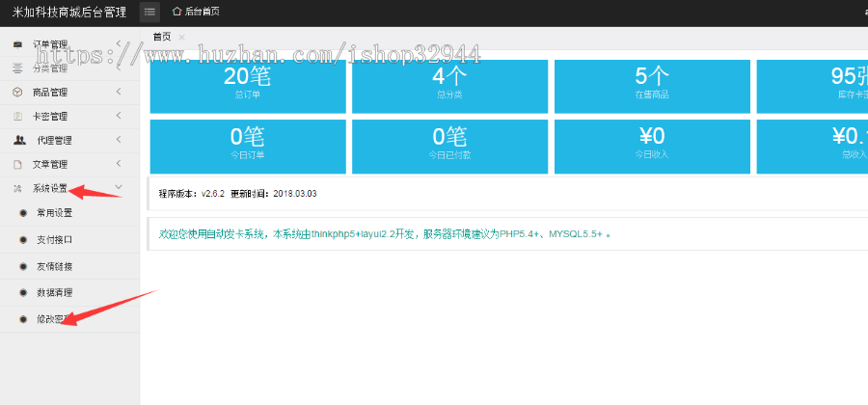Expand the 订单管理 chevron

119,43
